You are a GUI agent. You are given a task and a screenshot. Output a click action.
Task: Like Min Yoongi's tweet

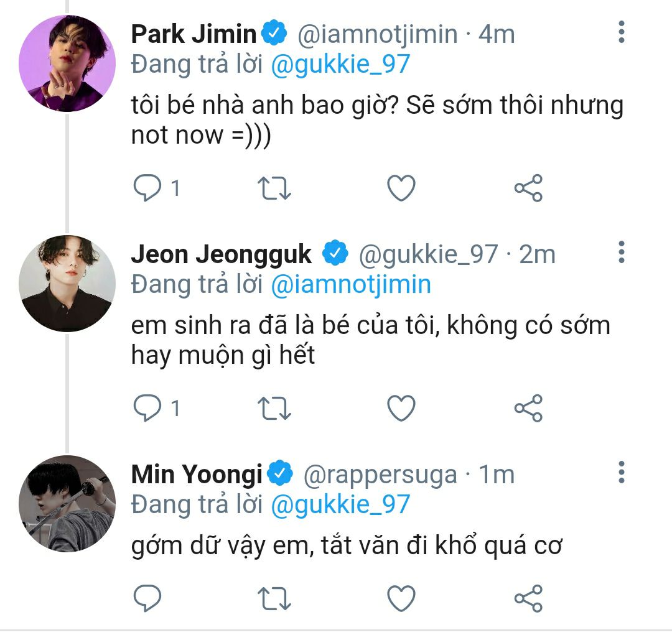pos(401,598)
